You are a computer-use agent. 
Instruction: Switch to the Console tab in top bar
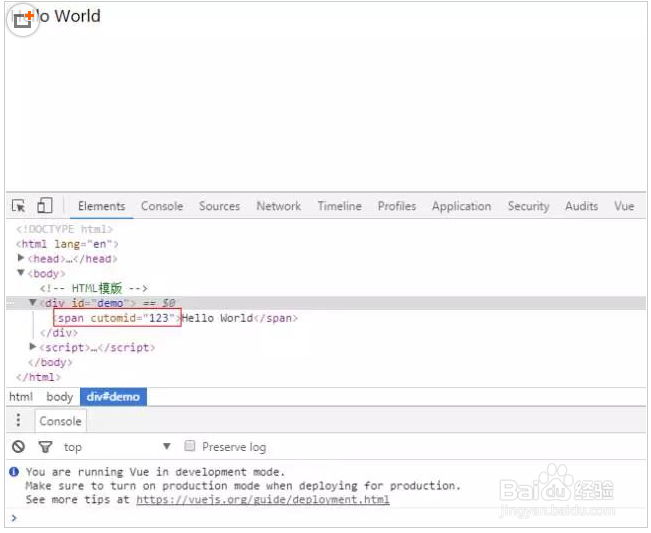click(x=162, y=206)
